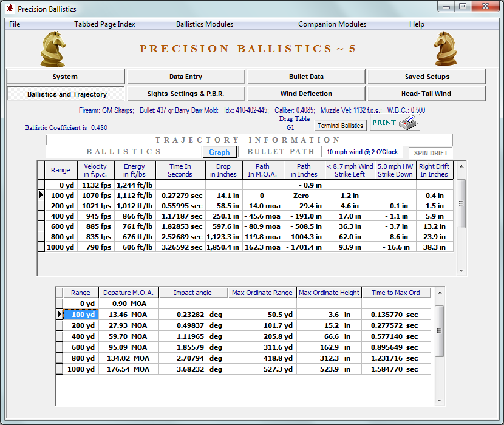
Task: Open the Help menu
Action: [x=417, y=24]
